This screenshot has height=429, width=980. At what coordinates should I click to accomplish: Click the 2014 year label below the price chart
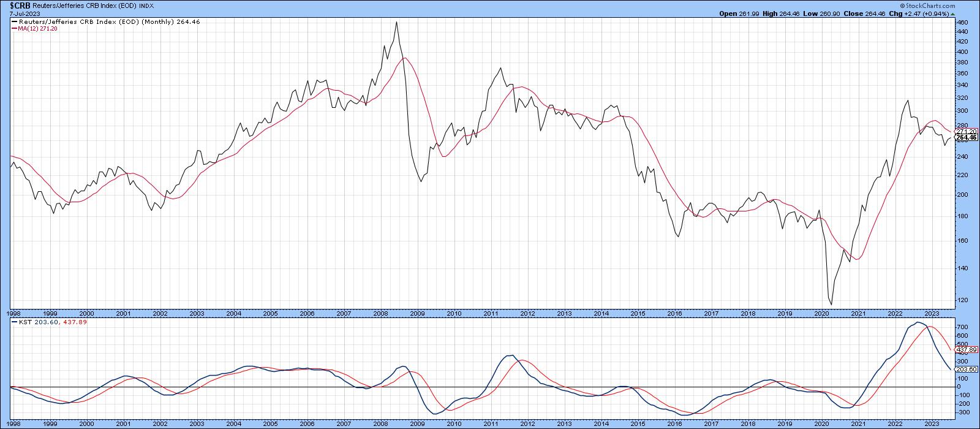coord(601,313)
